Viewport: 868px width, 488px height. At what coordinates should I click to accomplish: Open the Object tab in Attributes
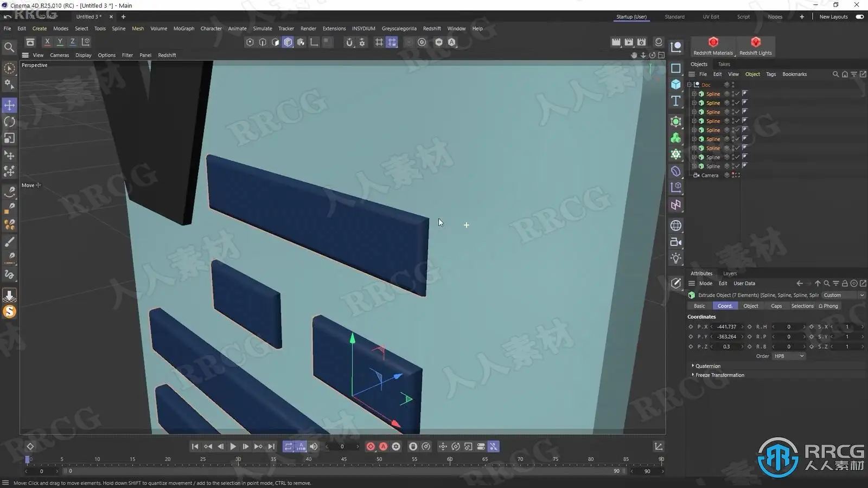pos(751,306)
